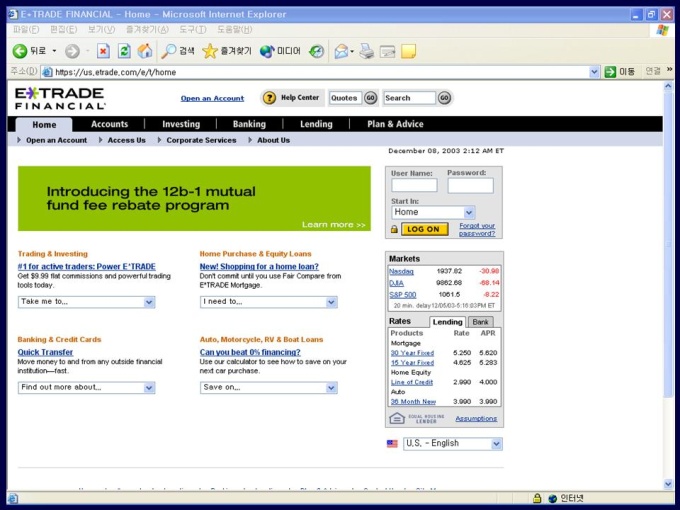Open Favorites star toolbar button
This screenshot has height=510, width=680.
pos(226,51)
